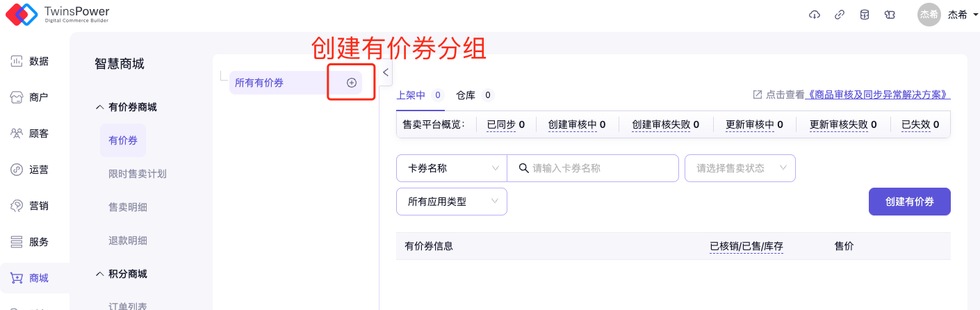This screenshot has height=310, width=980.
Task: Open the 杰希 user account menu
Action: tap(949, 15)
